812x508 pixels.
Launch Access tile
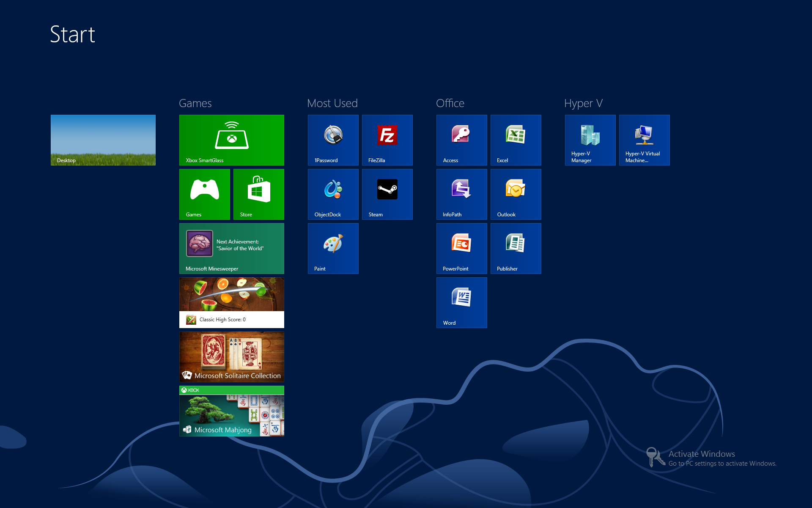coord(462,140)
